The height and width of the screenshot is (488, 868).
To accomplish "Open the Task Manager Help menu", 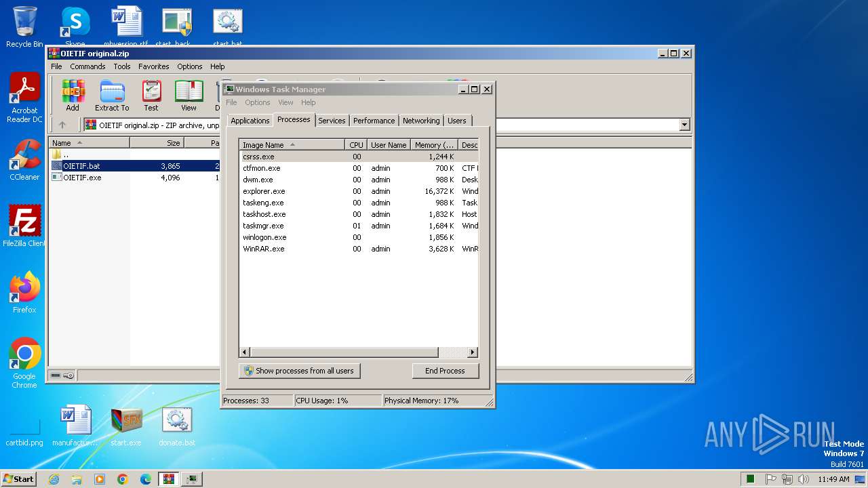I will [309, 102].
